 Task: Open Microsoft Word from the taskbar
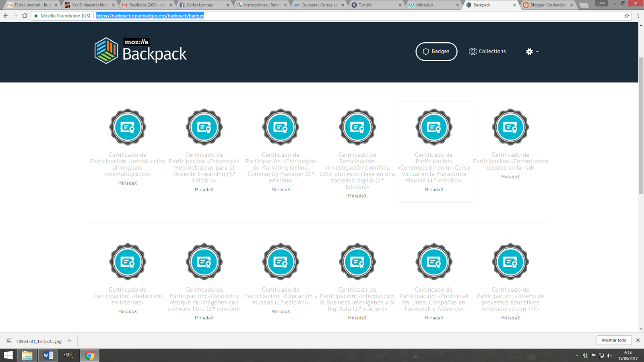tap(48, 355)
